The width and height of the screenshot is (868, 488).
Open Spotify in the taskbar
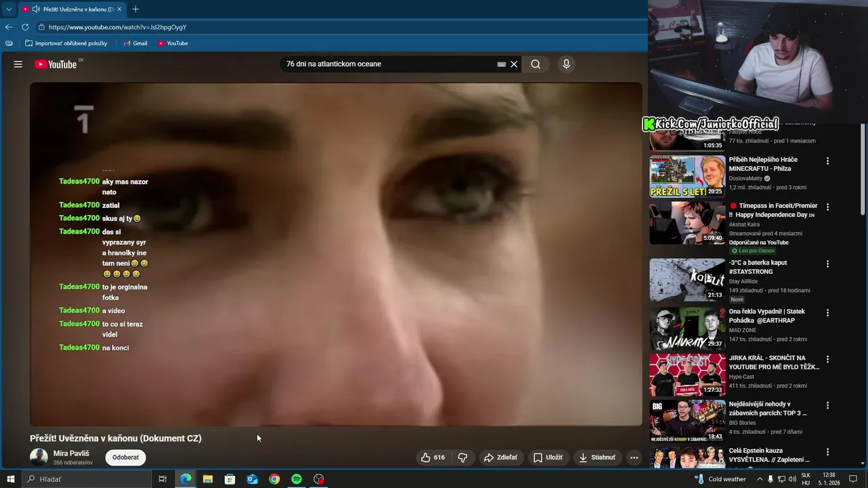tap(296, 479)
